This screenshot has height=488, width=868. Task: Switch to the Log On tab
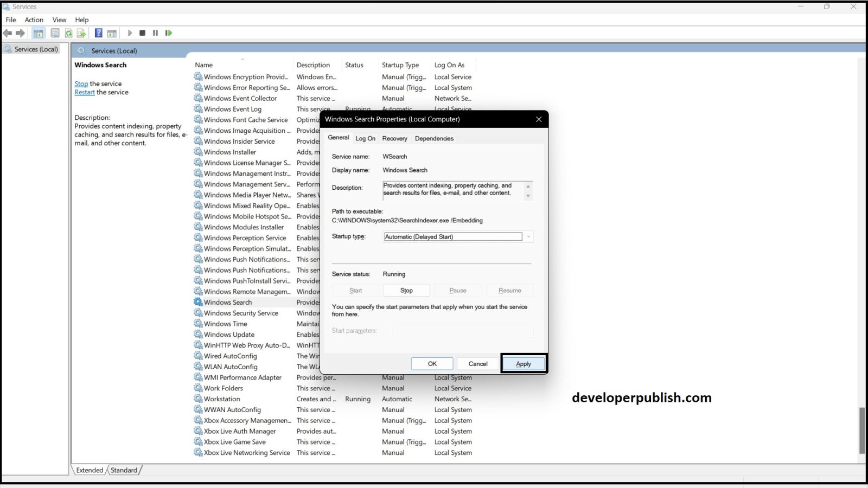pos(365,138)
